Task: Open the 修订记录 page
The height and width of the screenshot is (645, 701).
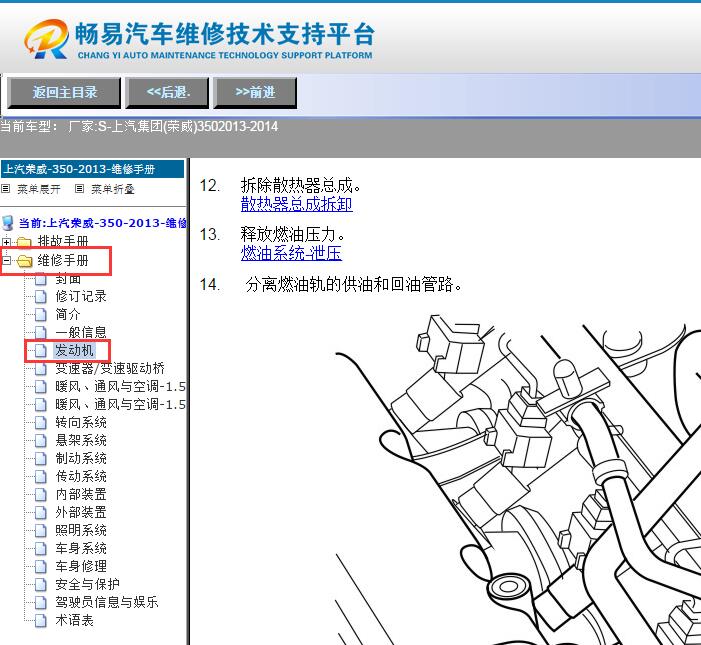Action: 81,296
